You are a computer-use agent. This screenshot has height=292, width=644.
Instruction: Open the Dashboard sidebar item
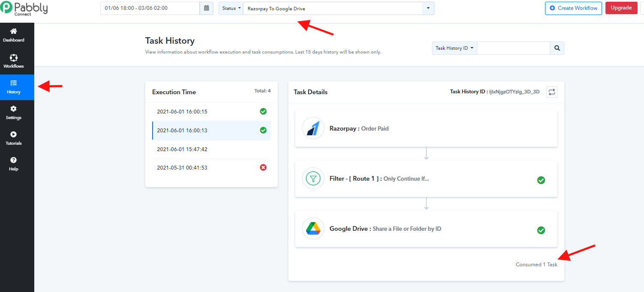click(x=14, y=35)
